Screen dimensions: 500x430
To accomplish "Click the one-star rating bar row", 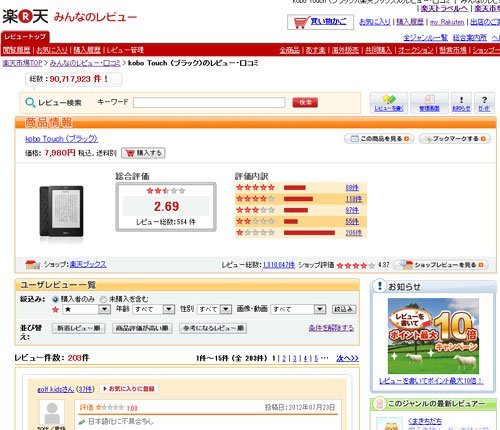I will click(x=301, y=233).
